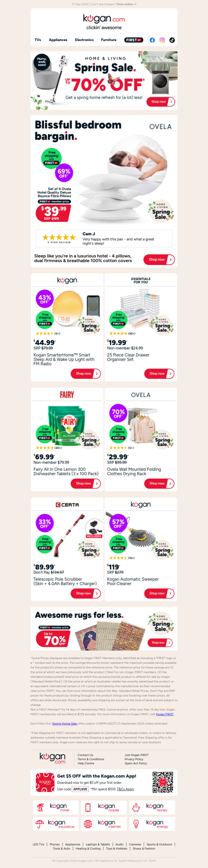Open the View online link
This screenshot has height=868, width=208.
point(126,4)
